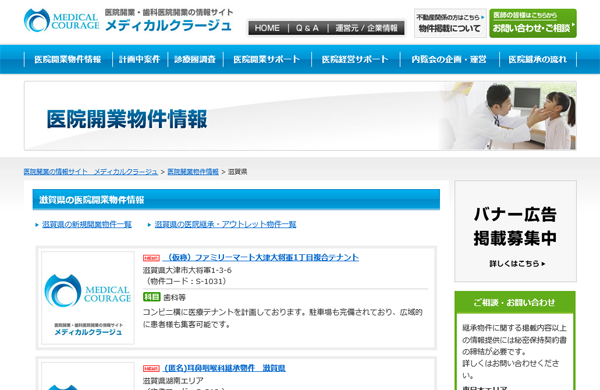Screen dimensions: 600x390
Task: Open the HOME menu item
Action: (x=267, y=28)
